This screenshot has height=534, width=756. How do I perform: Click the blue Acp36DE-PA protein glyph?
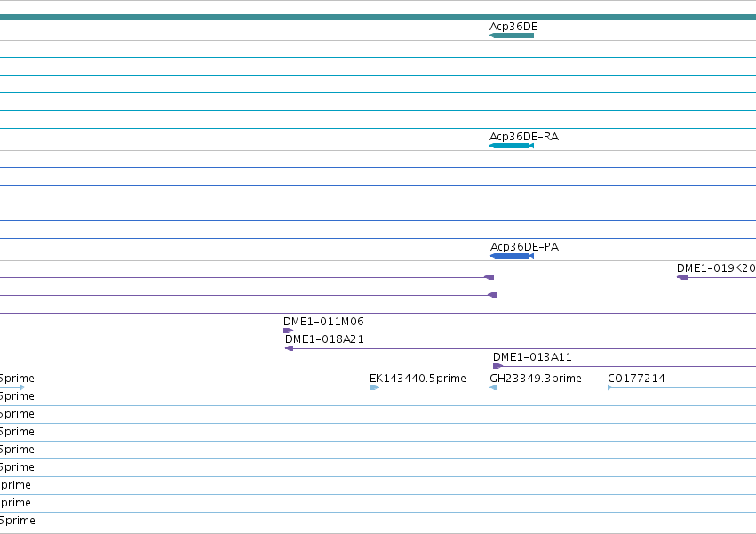click(x=512, y=256)
